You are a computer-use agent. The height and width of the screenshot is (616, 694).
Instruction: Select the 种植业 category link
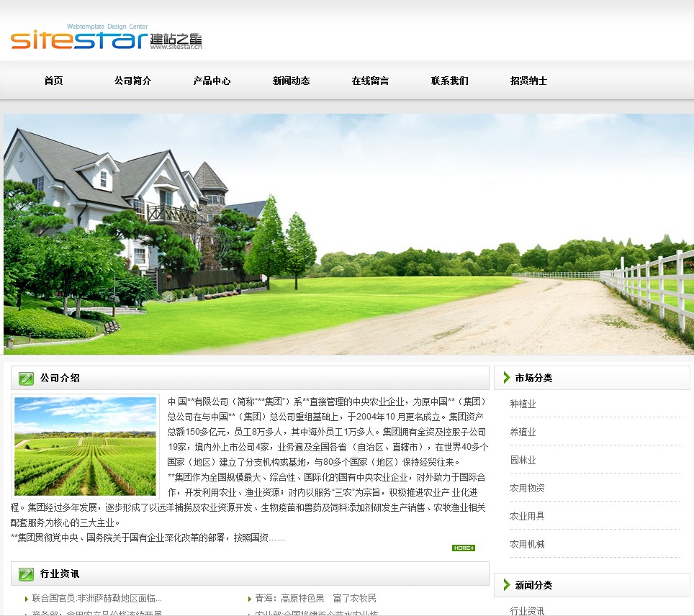pyautogui.click(x=523, y=404)
